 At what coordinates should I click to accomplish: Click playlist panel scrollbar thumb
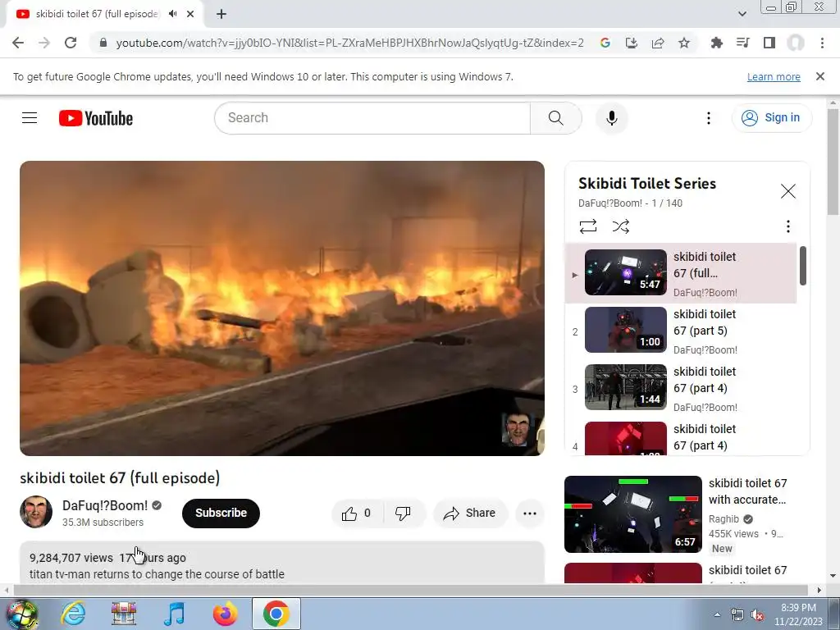[x=802, y=266]
